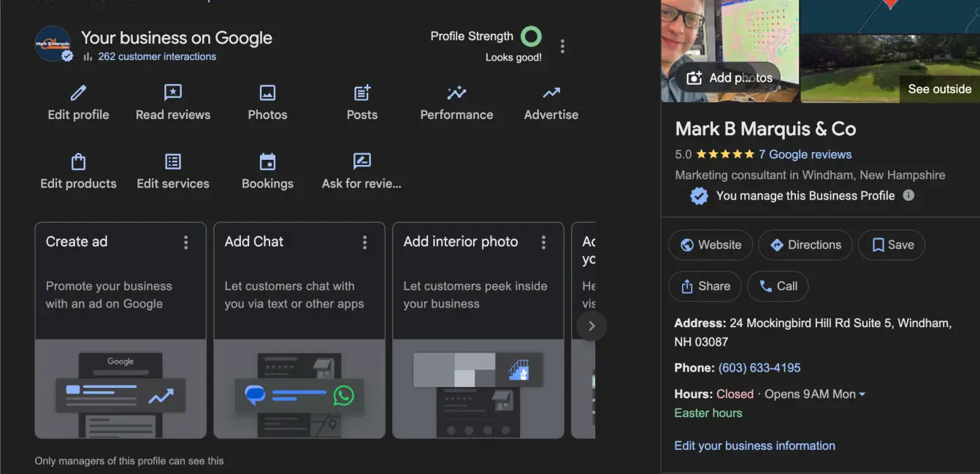Open the Performance sparkline icon

coord(456,93)
